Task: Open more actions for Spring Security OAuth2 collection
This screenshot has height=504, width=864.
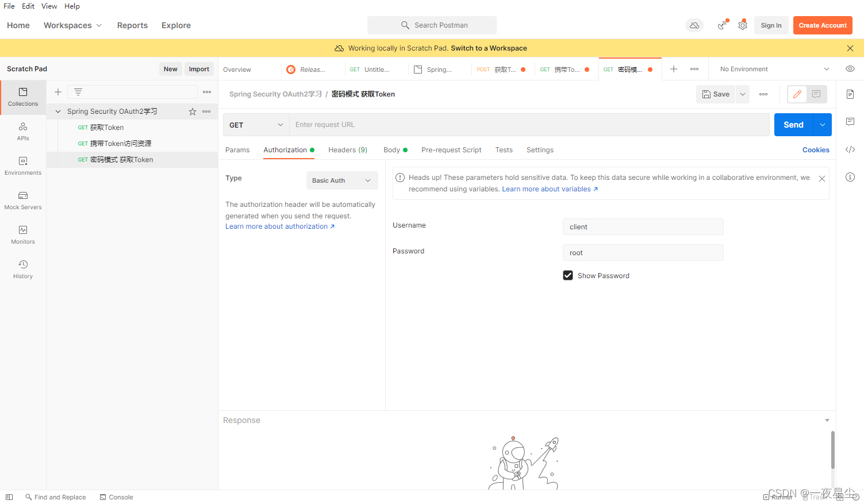Action: pyautogui.click(x=206, y=111)
